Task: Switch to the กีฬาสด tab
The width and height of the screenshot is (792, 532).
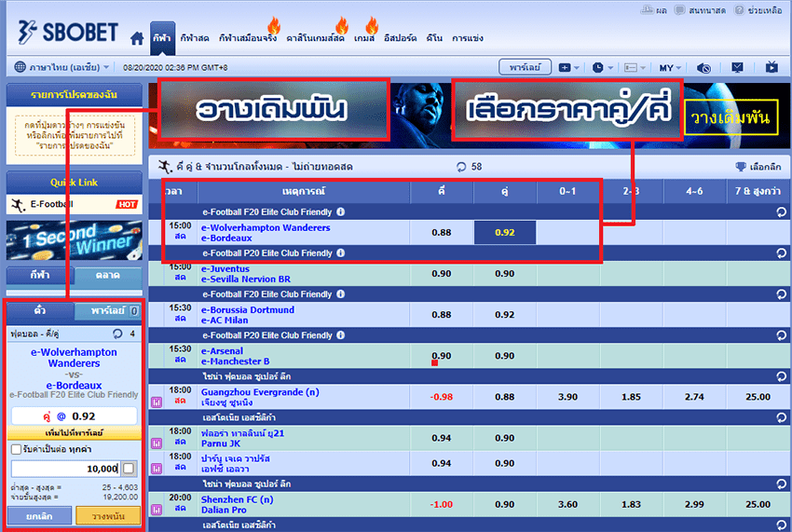Action: click(195, 38)
